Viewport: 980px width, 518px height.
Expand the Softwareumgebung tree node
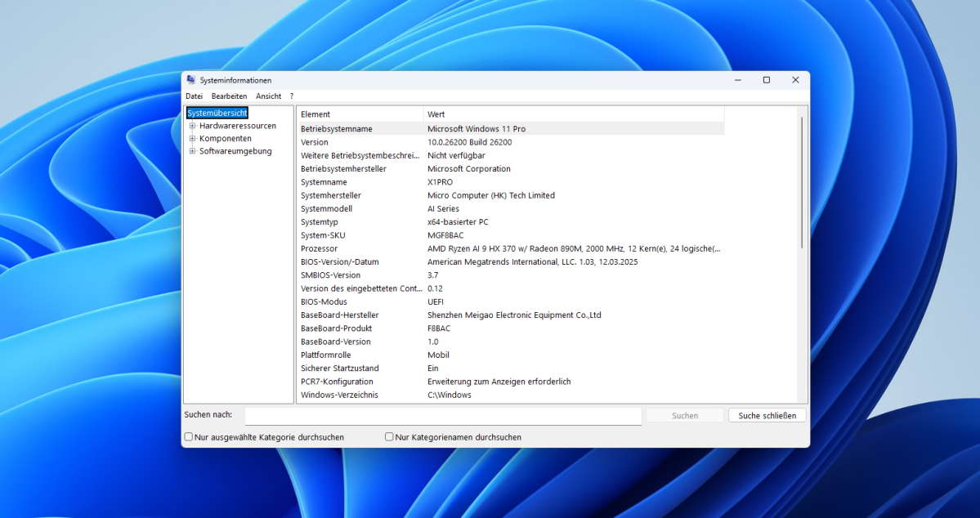click(193, 151)
